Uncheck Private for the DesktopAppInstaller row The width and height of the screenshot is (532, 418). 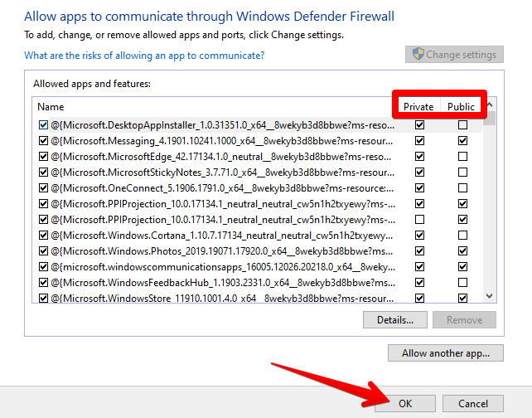coord(419,125)
